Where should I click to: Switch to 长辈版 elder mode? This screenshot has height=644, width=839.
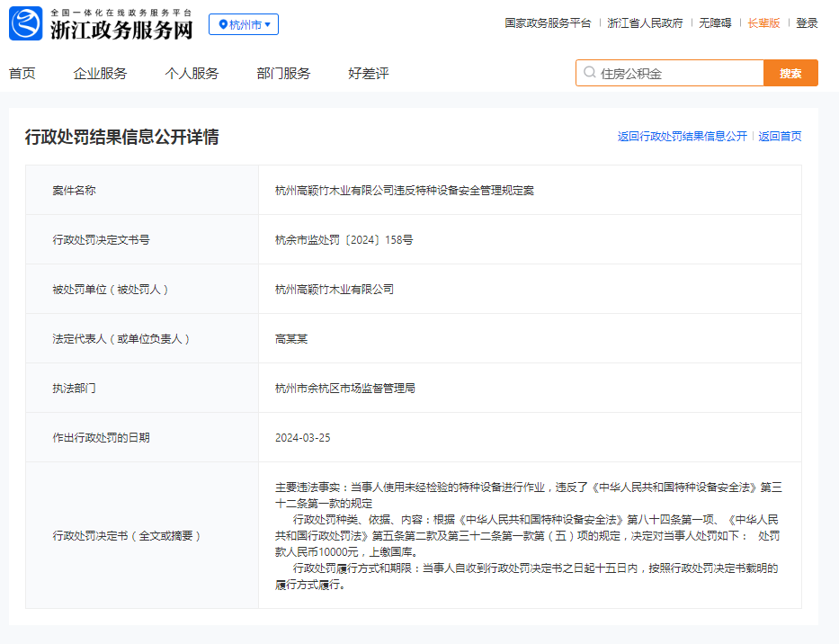(763, 23)
